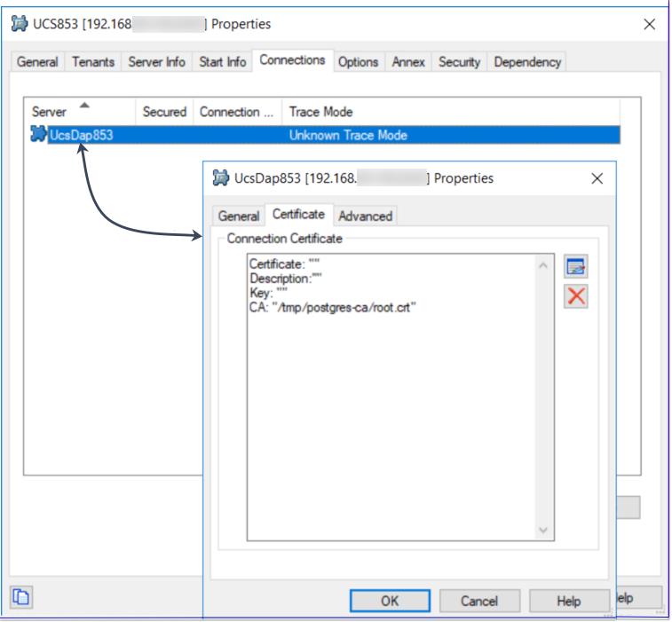Click the UCS853 Properties title bar icon
672x622 pixels.
[20, 24]
